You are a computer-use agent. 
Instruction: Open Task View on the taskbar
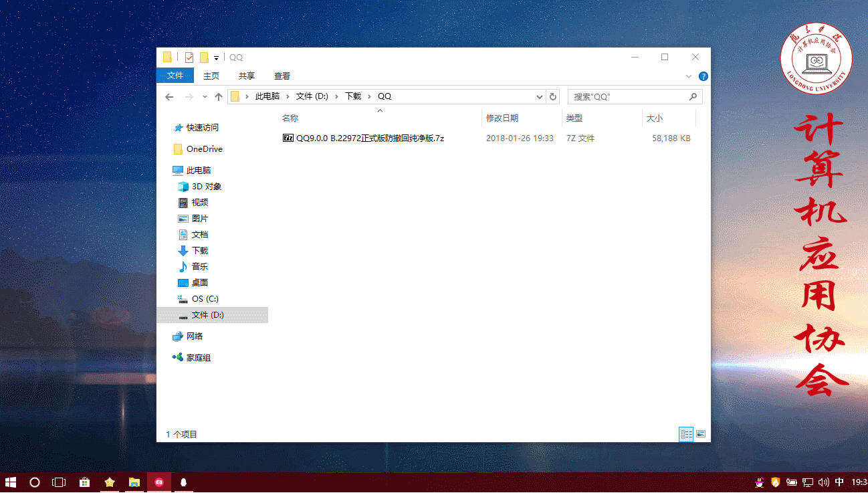[59, 482]
